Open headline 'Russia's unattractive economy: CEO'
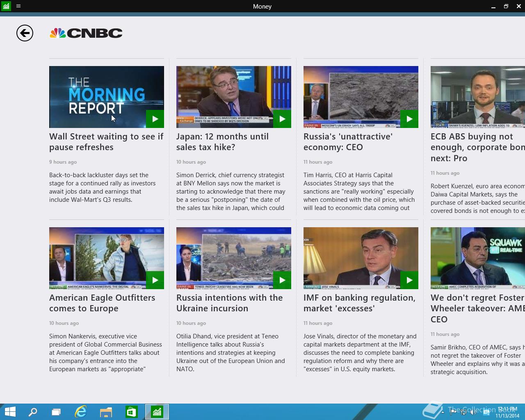The width and height of the screenshot is (525, 420). coord(348,142)
